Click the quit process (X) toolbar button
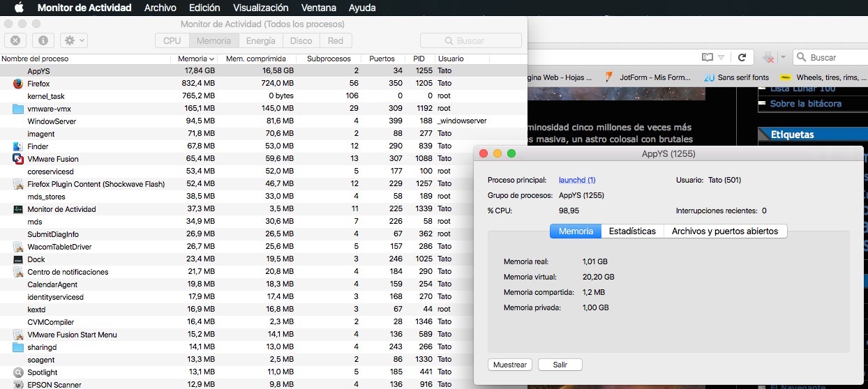 [x=15, y=40]
